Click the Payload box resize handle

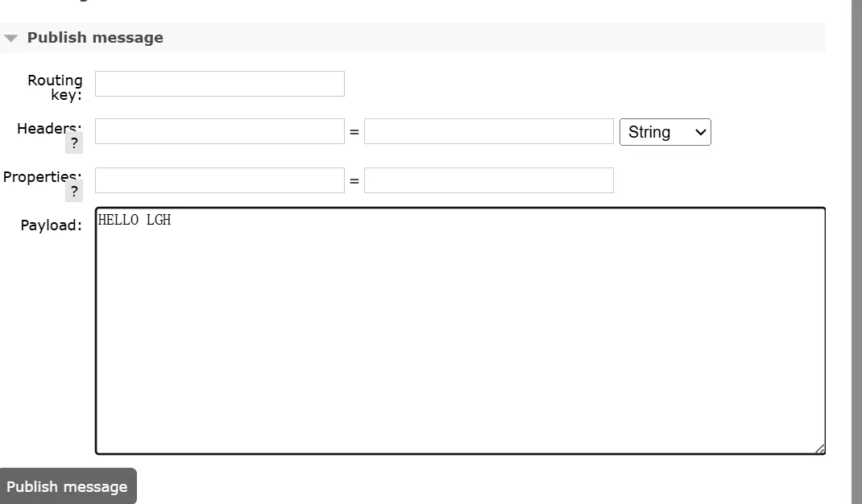(819, 448)
